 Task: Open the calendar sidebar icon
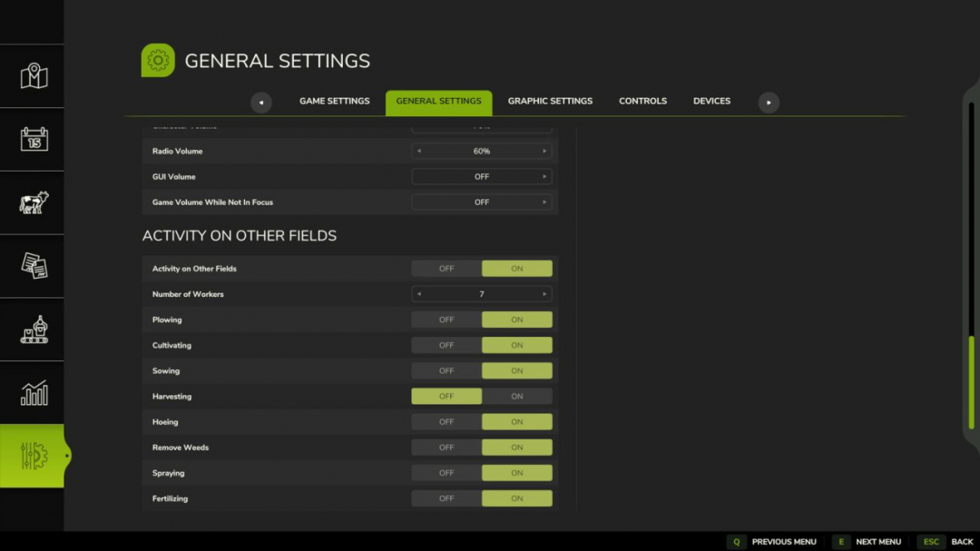(x=34, y=139)
